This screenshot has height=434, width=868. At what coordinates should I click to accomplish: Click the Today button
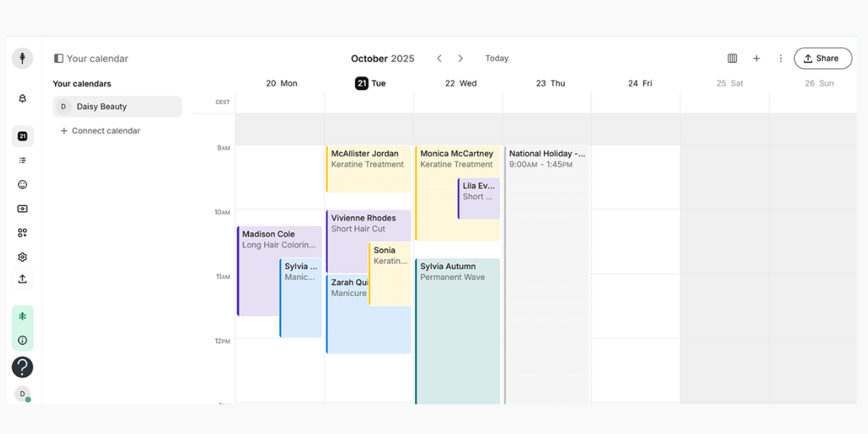pyautogui.click(x=496, y=58)
